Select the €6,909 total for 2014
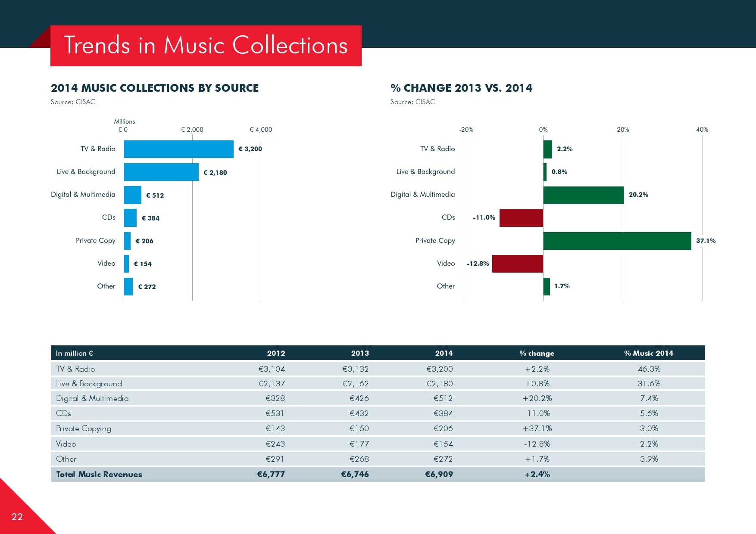The width and height of the screenshot is (756, 534). pos(439,474)
